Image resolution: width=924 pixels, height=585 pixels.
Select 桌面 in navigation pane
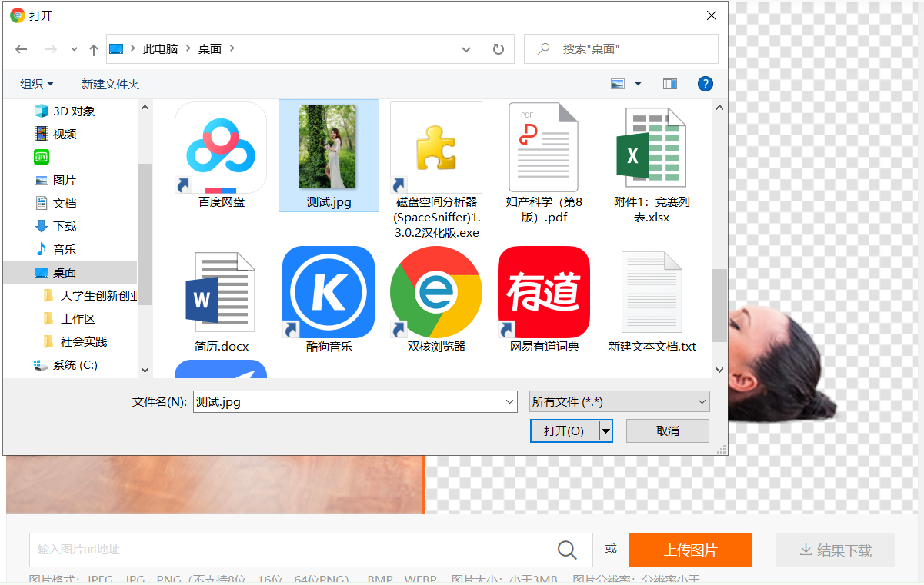pos(70,272)
